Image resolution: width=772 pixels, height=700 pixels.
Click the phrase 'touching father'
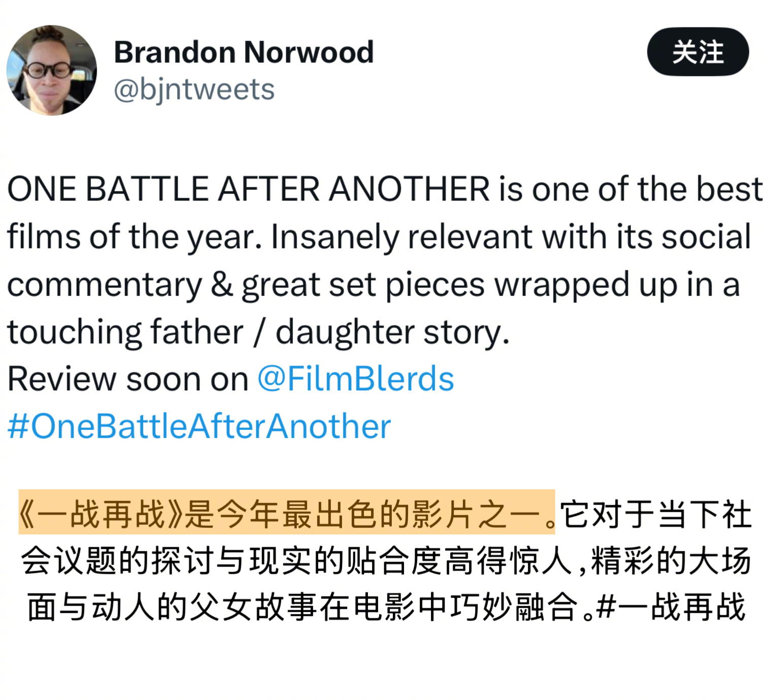[x=125, y=332]
